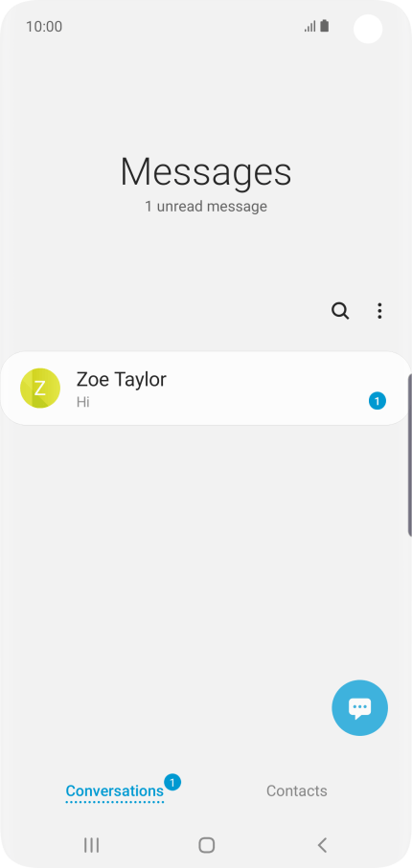Go to the home screen button
This screenshot has height=868, width=412.
pyautogui.click(x=206, y=845)
